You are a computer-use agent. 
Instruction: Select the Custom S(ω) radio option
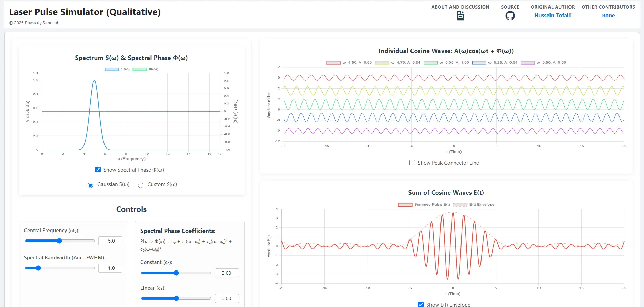point(141,185)
